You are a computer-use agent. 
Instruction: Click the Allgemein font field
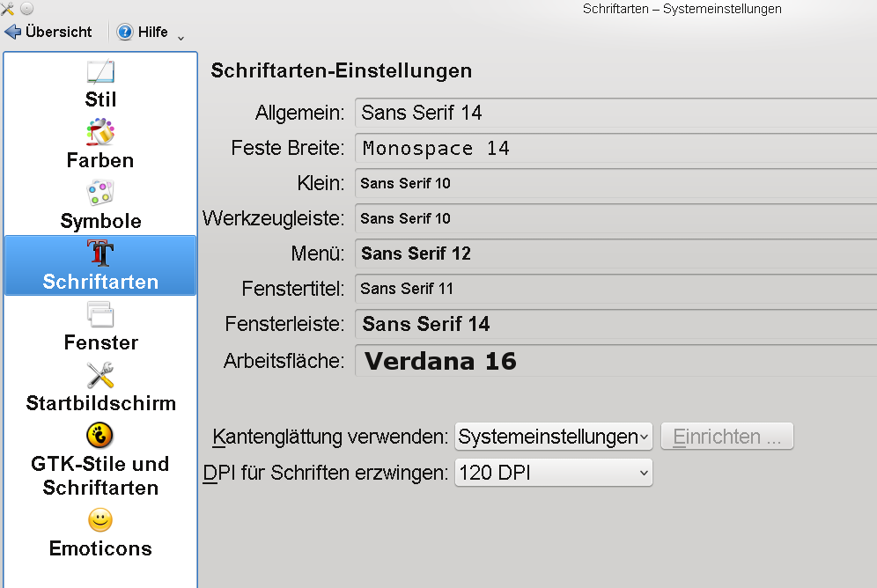[615, 113]
